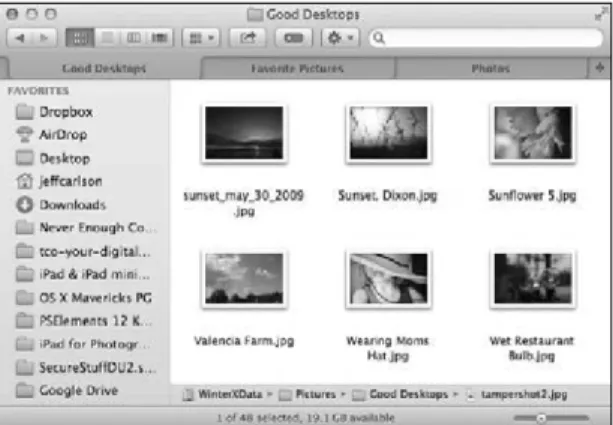Switch to the Photos tab
Image resolution: width=613 pixels, height=425 pixels.
(491, 68)
